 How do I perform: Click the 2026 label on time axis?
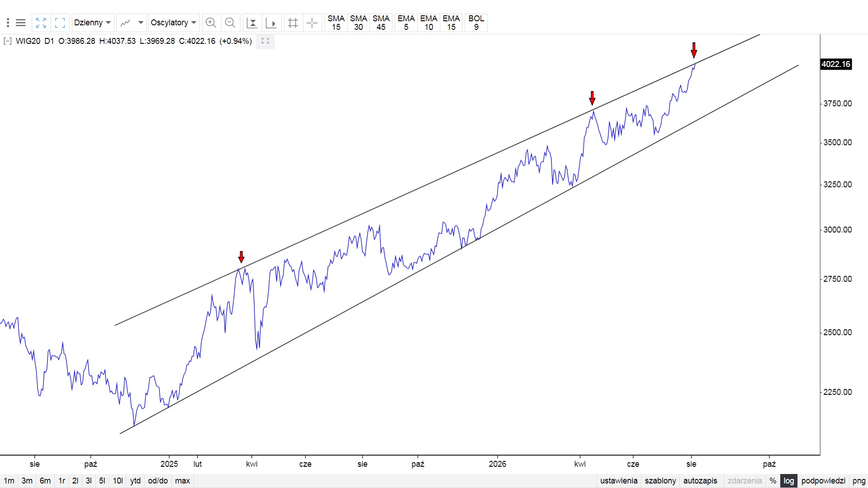click(x=497, y=464)
